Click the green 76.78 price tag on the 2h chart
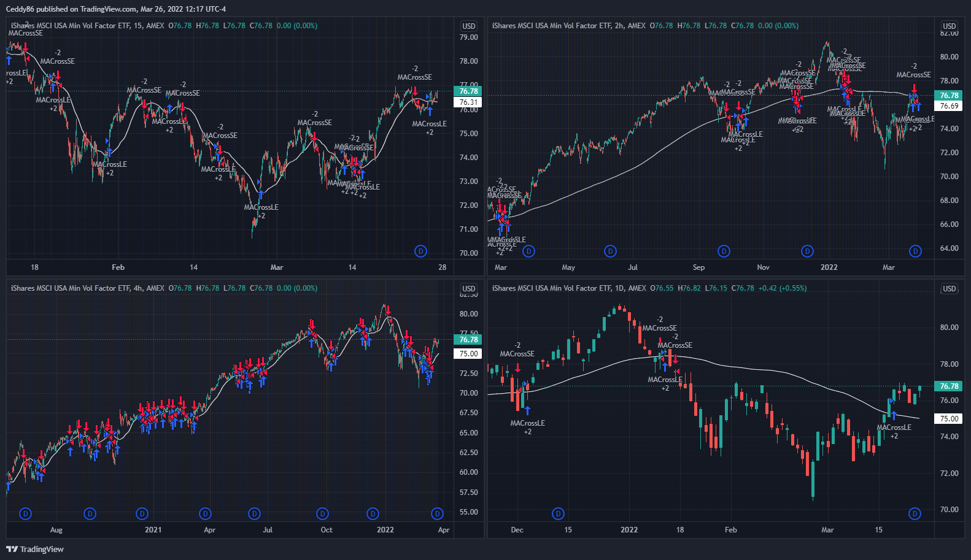 pyautogui.click(x=949, y=95)
